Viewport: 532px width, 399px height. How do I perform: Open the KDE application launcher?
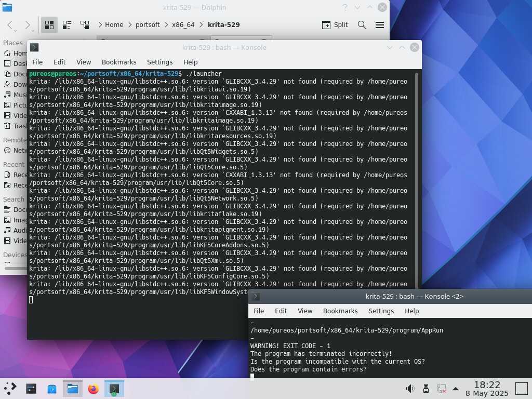pos(10,389)
